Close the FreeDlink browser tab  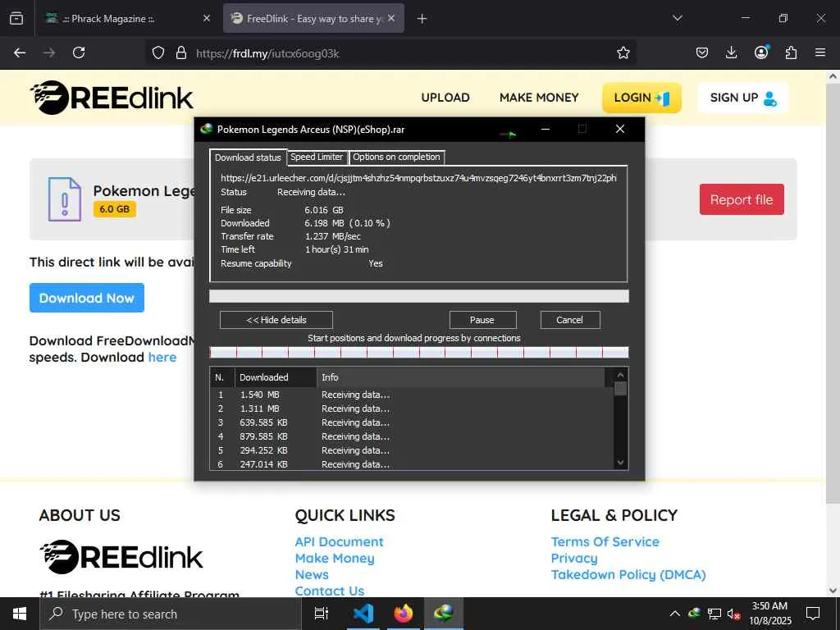pos(391,18)
